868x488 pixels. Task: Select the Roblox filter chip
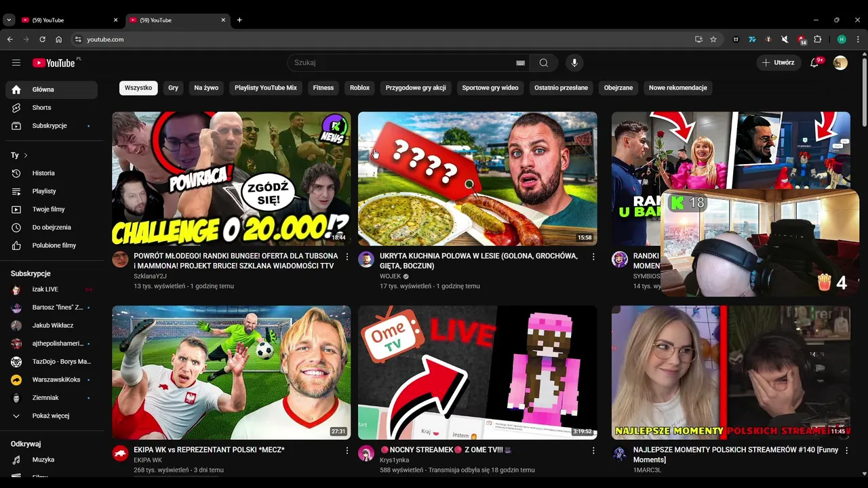(359, 87)
